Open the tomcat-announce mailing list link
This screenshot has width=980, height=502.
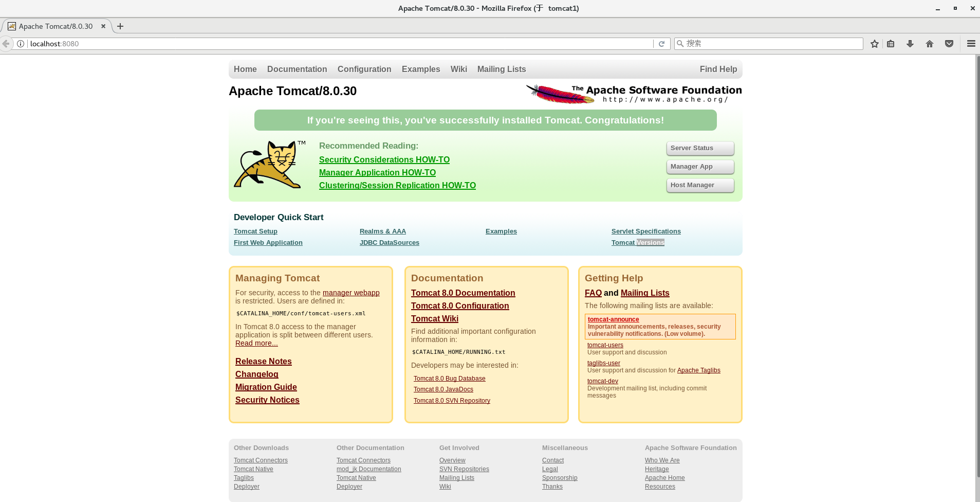pos(614,319)
